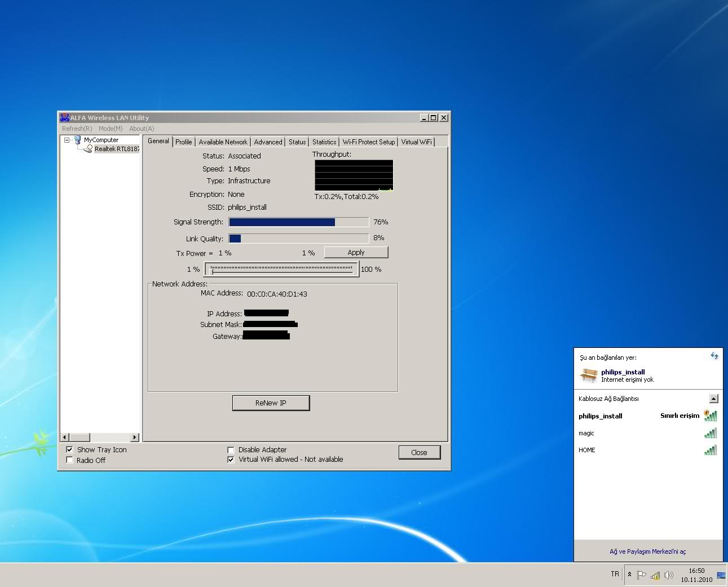Image resolution: width=728 pixels, height=587 pixels.
Task: Select the MyComputer label in the tree
Action: 102,140
